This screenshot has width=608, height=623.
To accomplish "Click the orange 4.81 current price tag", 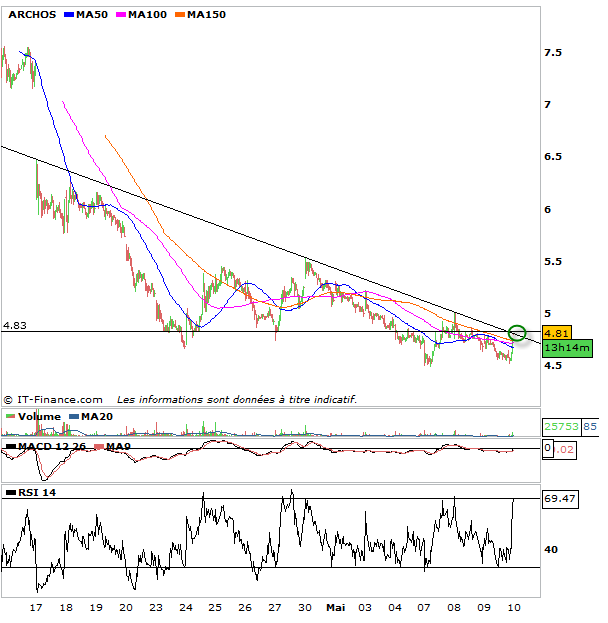I will pyautogui.click(x=556, y=333).
